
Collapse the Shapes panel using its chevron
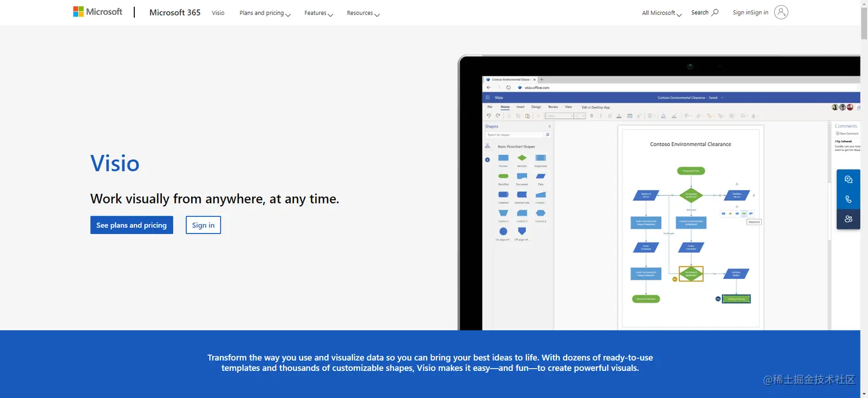pos(549,126)
